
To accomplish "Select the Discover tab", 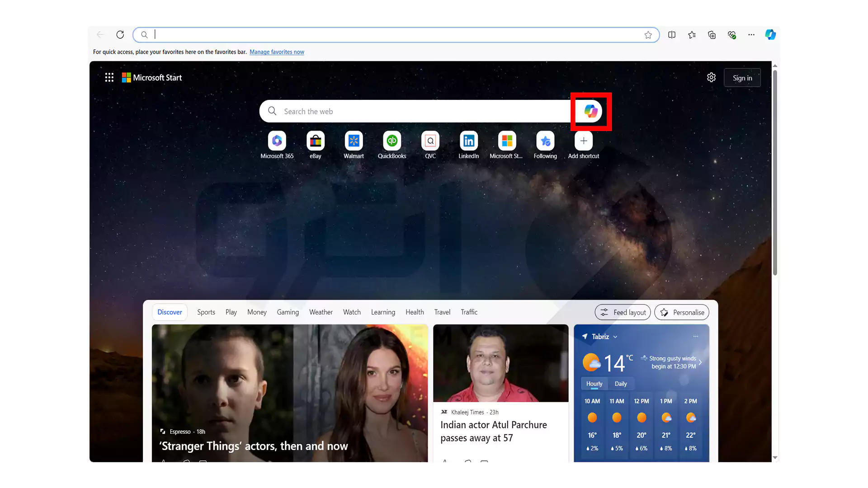I will [x=170, y=312].
